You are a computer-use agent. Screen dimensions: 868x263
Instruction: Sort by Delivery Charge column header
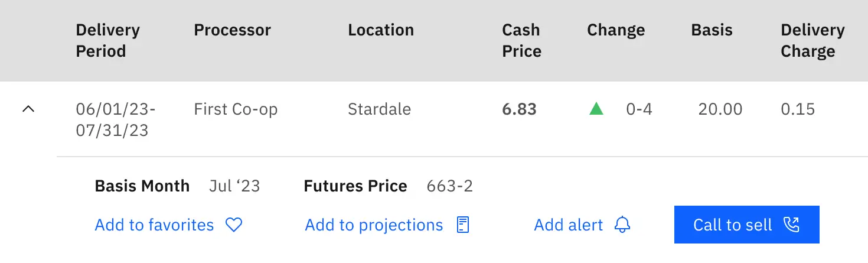pyautogui.click(x=812, y=41)
